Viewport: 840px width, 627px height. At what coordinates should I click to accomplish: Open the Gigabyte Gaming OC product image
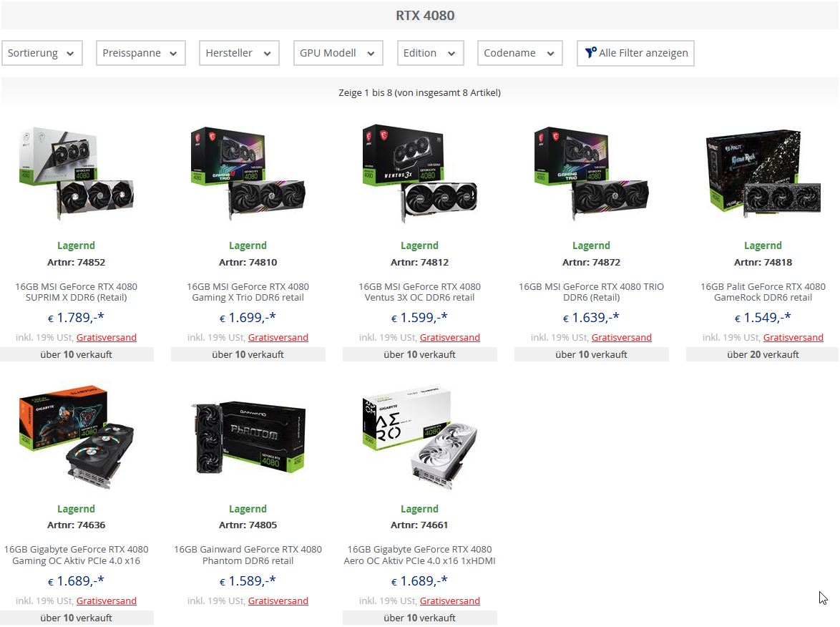click(76, 436)
